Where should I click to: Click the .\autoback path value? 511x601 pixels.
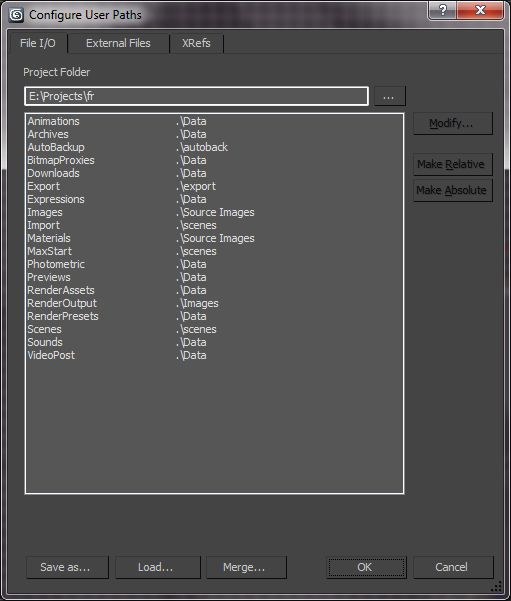[202, 147]
